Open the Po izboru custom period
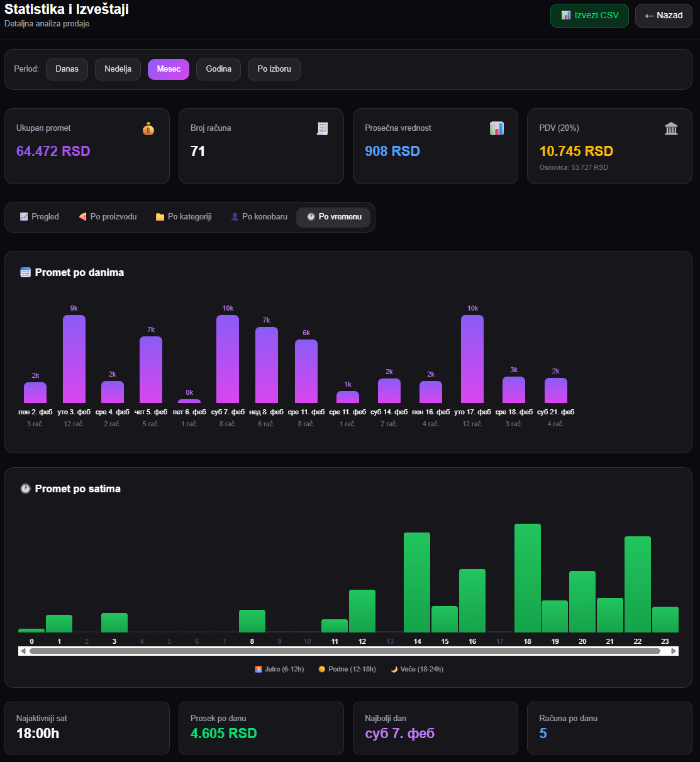This screenshot has height=762, width=700. tap(274, 69)
